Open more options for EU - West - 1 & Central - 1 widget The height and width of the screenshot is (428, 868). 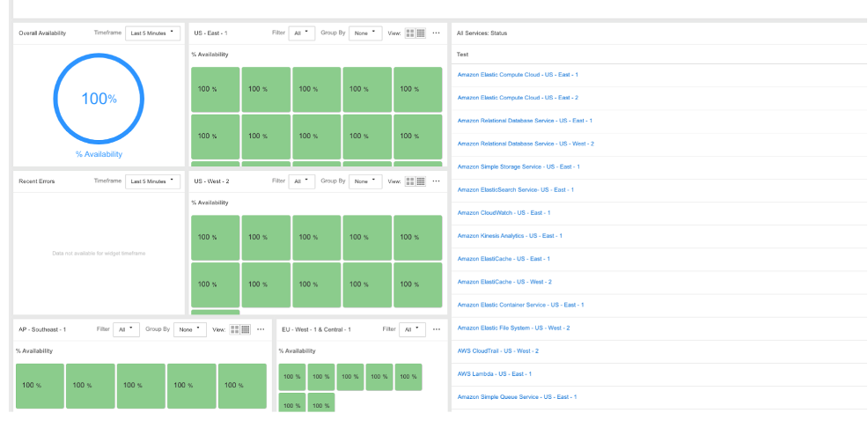[437, 329]
